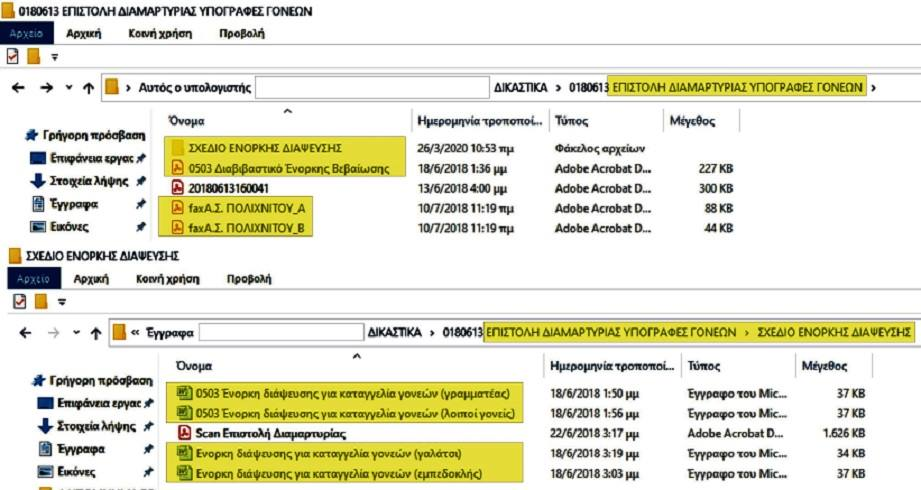The width and height of the screenshot is (921, 490).
Task: Open the Αρχείο menu in the 0180613 window
Action: (26, 33)
